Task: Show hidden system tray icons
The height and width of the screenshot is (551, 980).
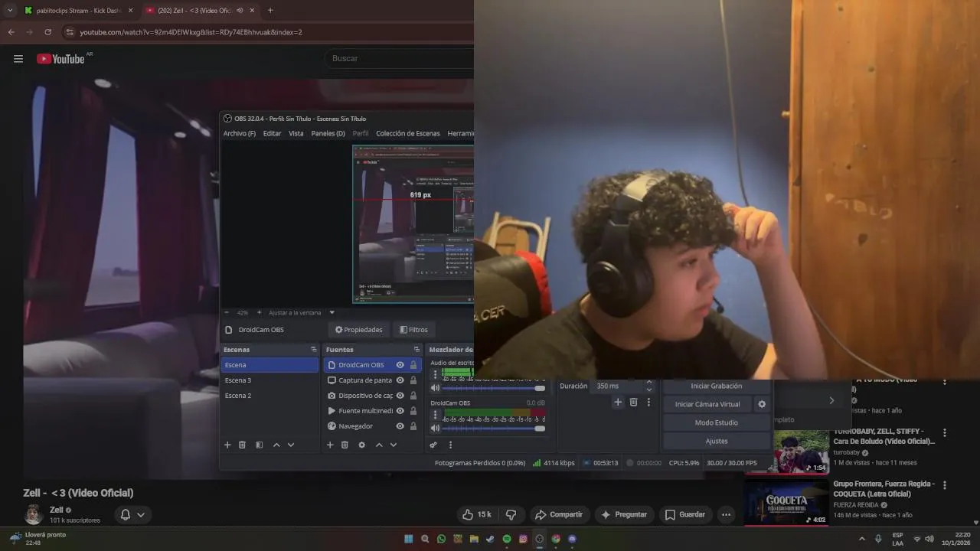Action: click(861, 539)
